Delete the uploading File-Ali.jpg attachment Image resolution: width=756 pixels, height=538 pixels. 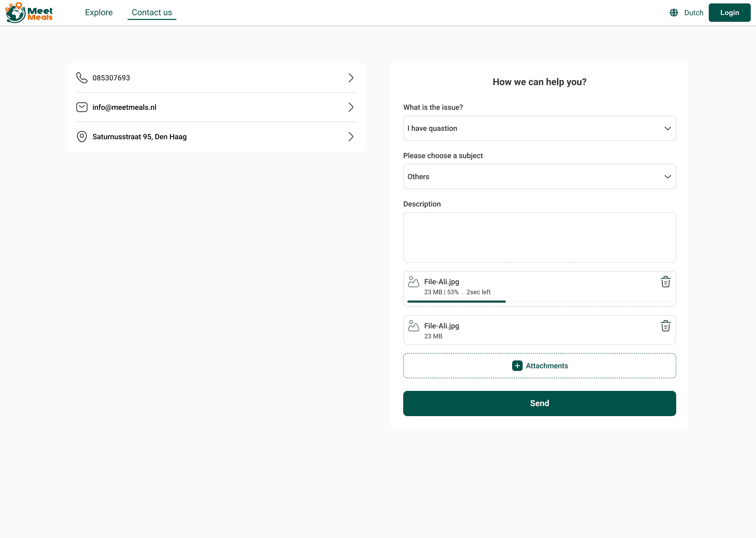tap(665, 282)
